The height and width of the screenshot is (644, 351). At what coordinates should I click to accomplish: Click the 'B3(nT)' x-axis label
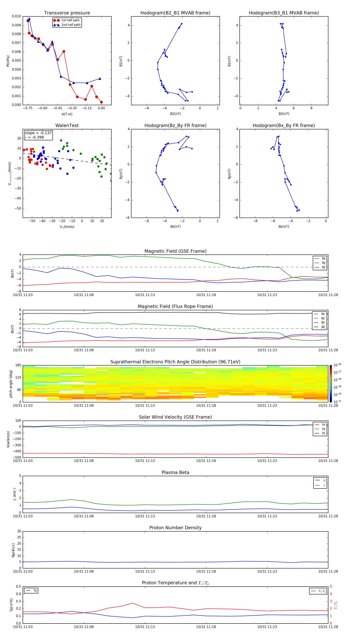pyautogui.click(x=284, y=114)
